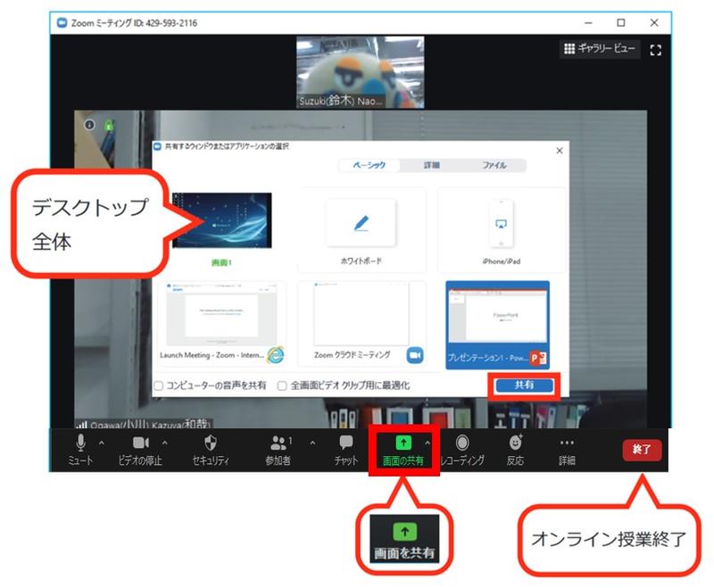Enable 全画面ビデオクリップ用に最適化 checkbox

point(282,386)
